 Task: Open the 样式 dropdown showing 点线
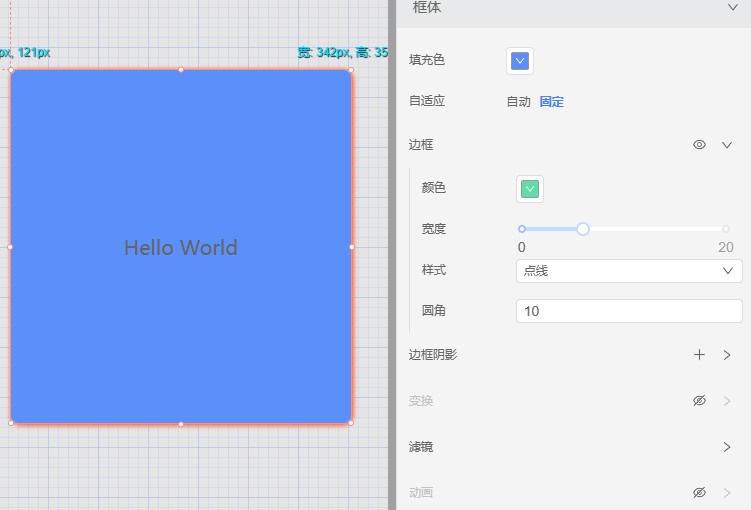(x=628, y=271)
